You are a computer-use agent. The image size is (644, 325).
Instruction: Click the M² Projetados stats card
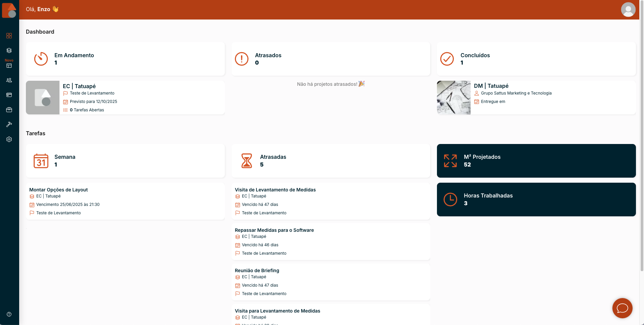click(536, 161)
